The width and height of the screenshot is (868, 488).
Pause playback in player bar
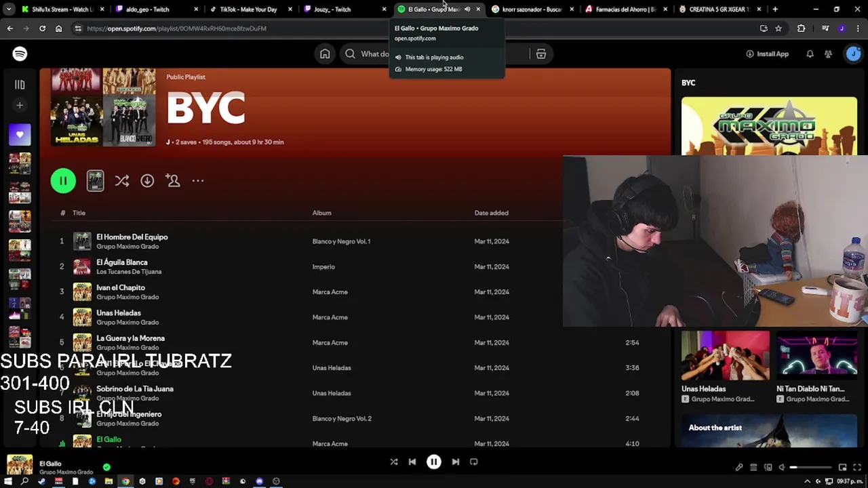434,462
